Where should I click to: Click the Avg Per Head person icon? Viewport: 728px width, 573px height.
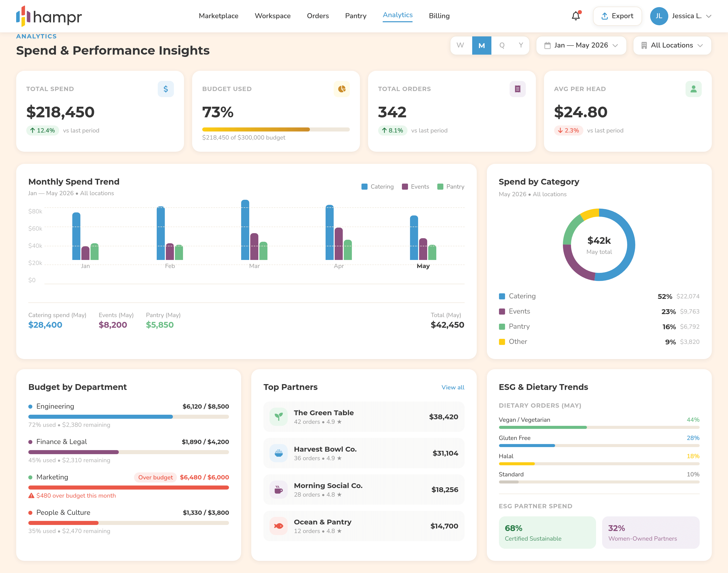pyautogui.click(x=693, y=89)
